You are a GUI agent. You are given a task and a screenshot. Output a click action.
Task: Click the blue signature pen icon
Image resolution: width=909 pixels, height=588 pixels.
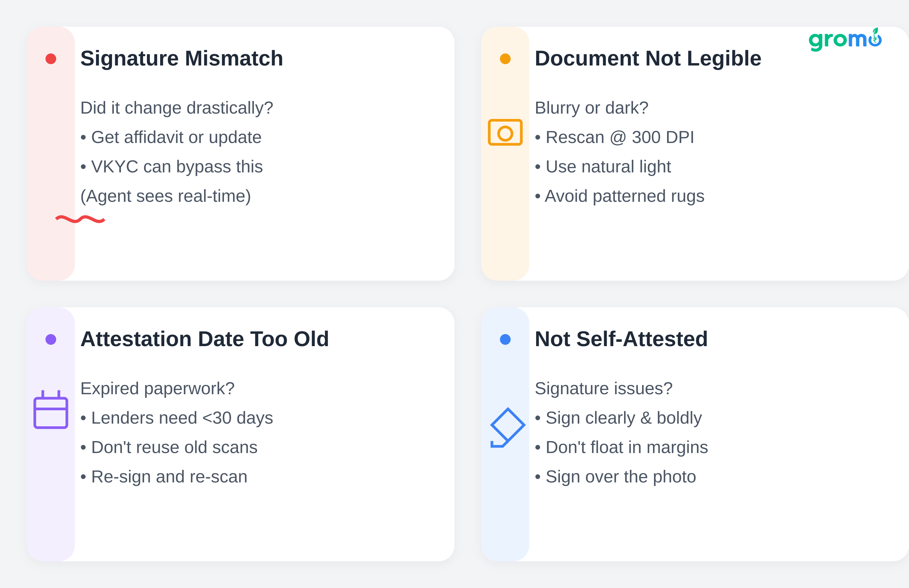pyautogui.click(x=507, y=427)
